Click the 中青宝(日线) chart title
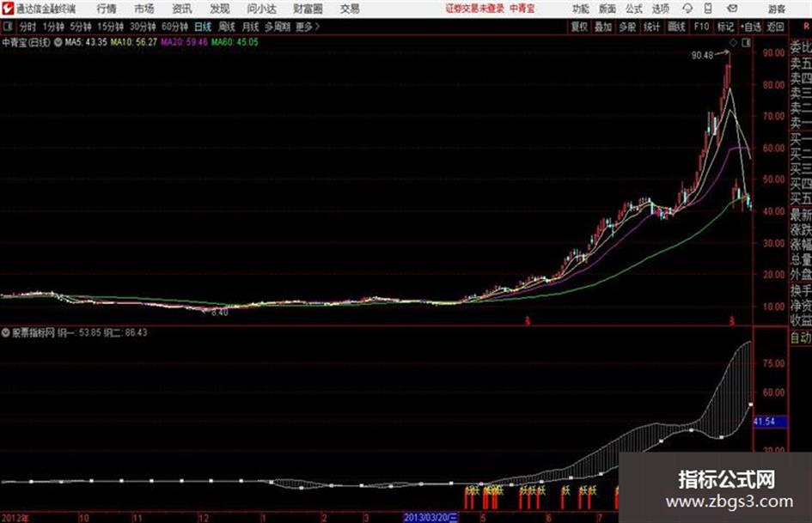Viewport: 812px width, 523px height. click(x=26, y=42)
